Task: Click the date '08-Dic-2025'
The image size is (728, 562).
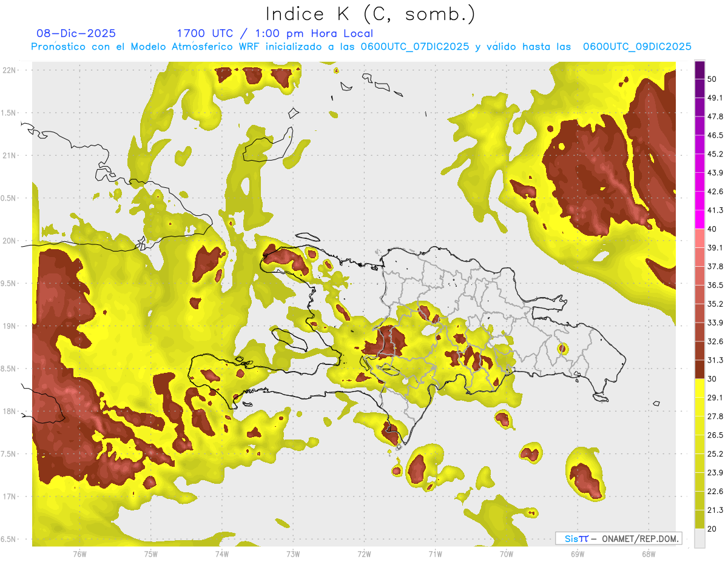Action: click(x=76, y=33)
